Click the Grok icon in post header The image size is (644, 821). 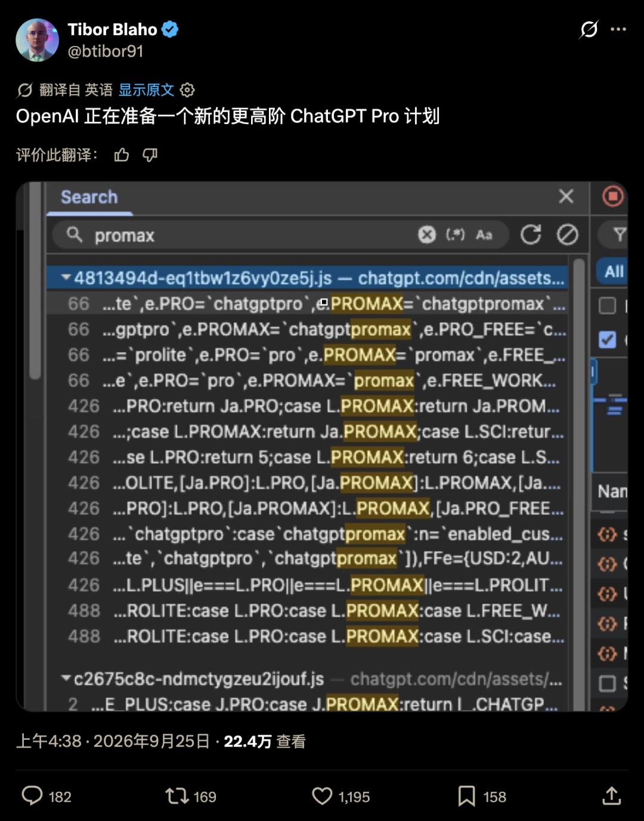589,29
